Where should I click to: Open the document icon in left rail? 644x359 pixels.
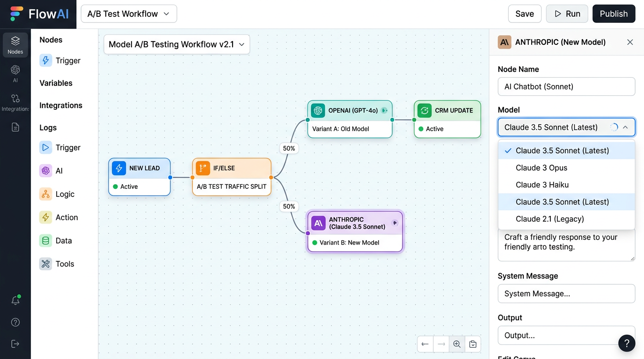point(15,127)
